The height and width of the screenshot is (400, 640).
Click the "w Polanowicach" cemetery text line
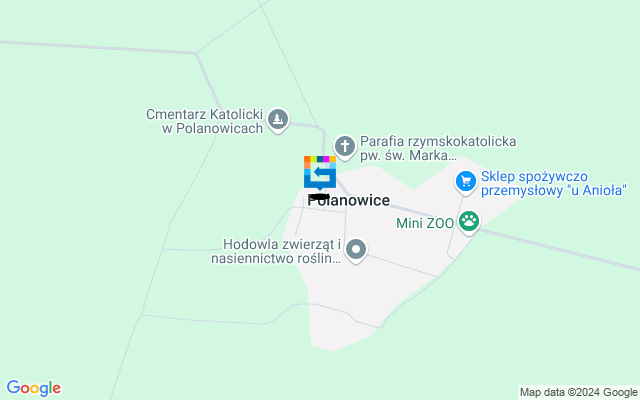pos(213,129)
